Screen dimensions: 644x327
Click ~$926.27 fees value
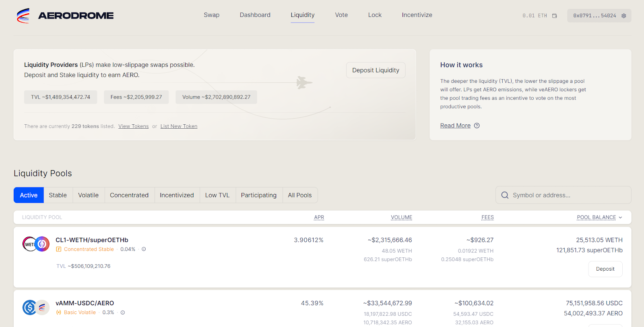click(480, 240)
